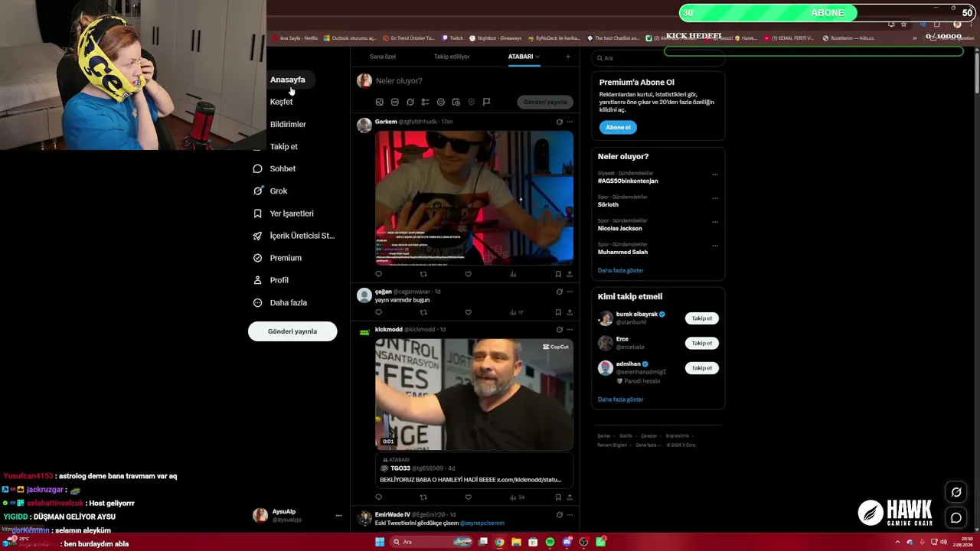Switch to the Sana özel tab

click(382, 57)
